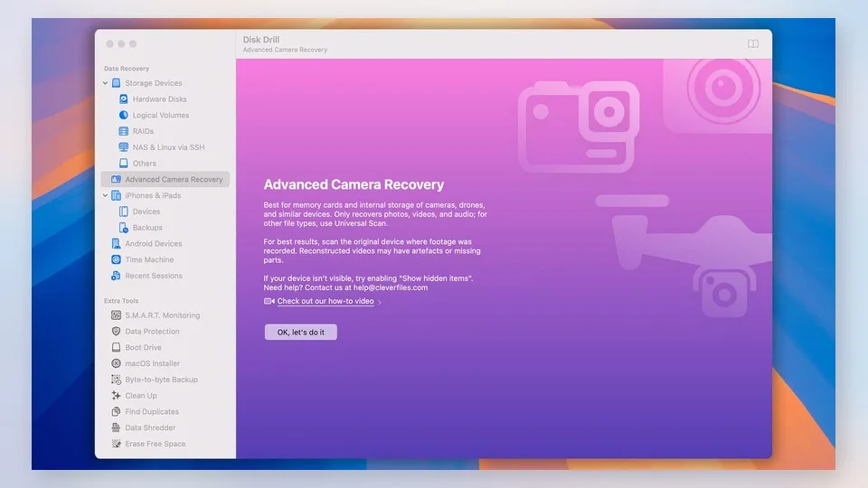Image resolution: width=868 pixels, height=488 pixels.
Task: Choose Others under Storage Devices
Action: pyautogui.click(x=144, y=164)
